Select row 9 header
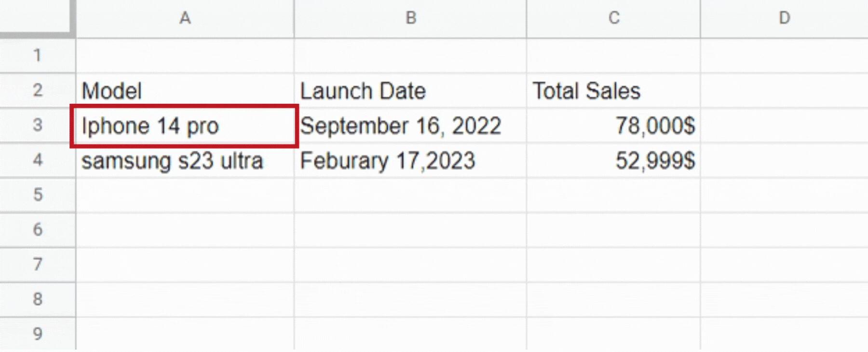The image size is (868, 352). point(38,334)
